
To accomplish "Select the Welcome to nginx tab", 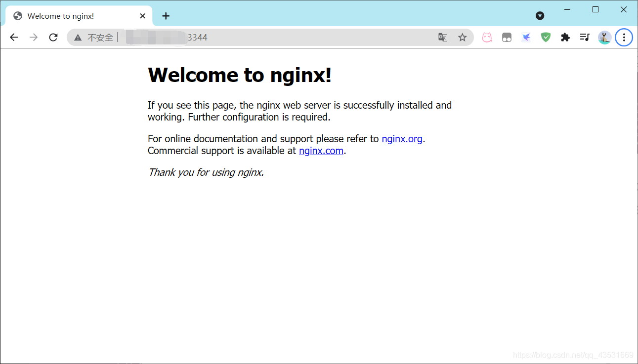I will click(80, 16).
